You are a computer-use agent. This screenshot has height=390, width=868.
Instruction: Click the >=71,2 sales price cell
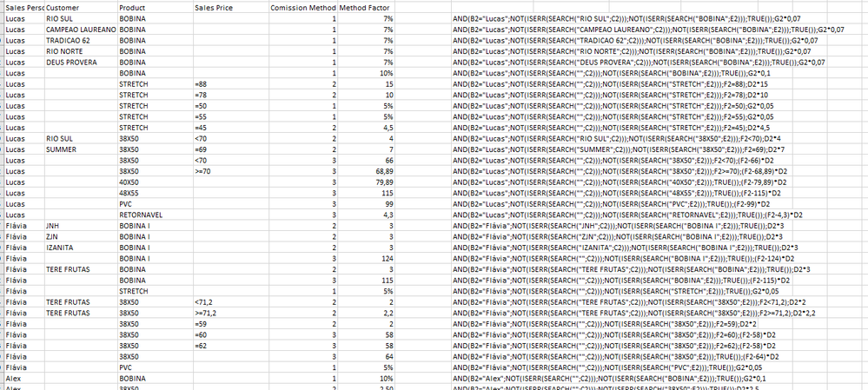231,313
